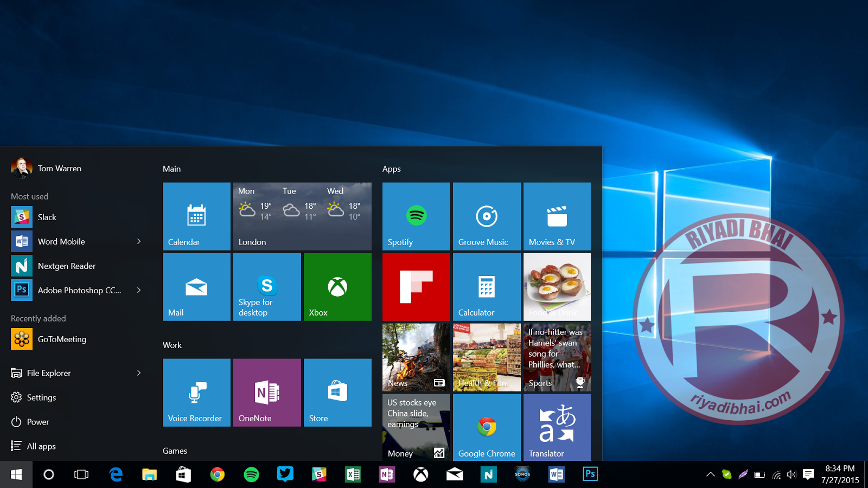Open the Store tile in the Work group

337,393
